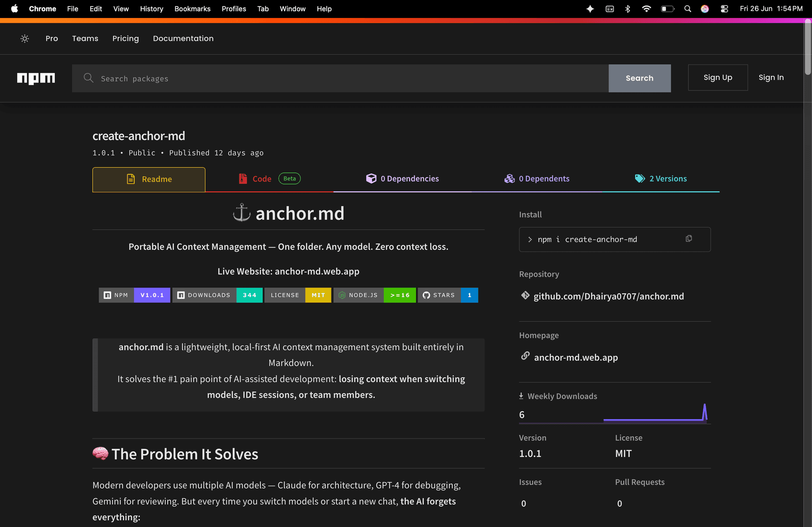The height and width of the screenshot is (527, 812).
Task: Open the View menu
Action: (x=121, y=9)
